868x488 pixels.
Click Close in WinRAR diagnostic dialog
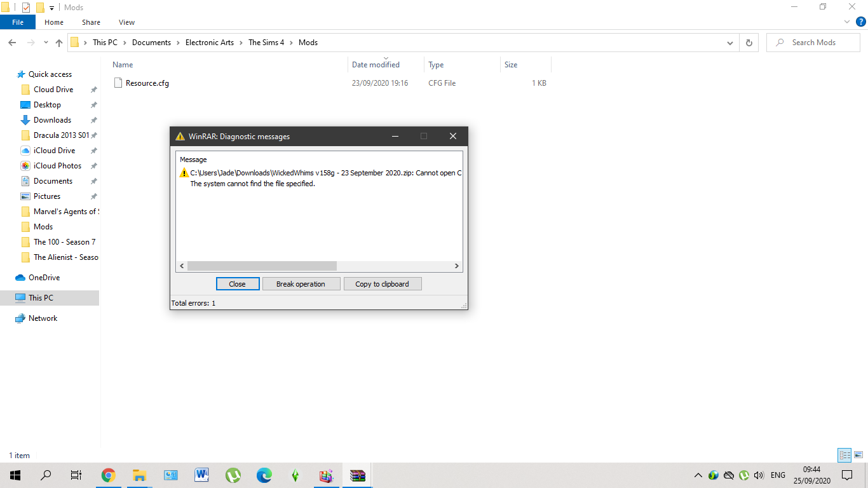[x=238, y=284]
